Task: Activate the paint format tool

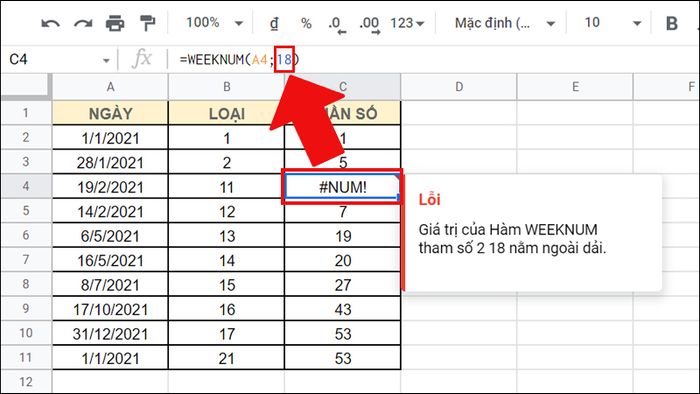Action: pos(147,23)
